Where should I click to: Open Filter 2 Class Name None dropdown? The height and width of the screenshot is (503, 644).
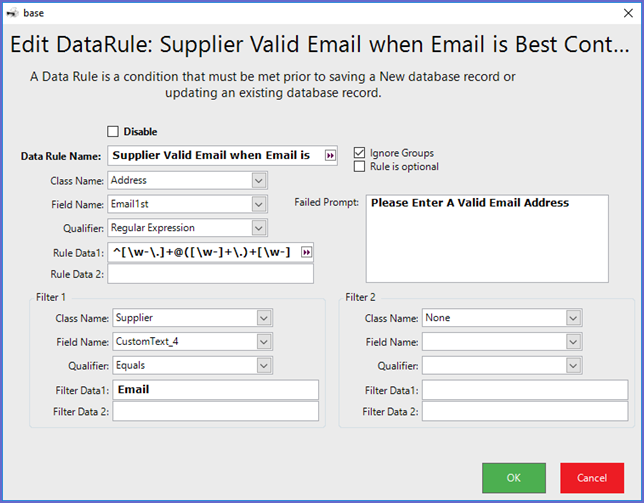[x=572, y=318]
